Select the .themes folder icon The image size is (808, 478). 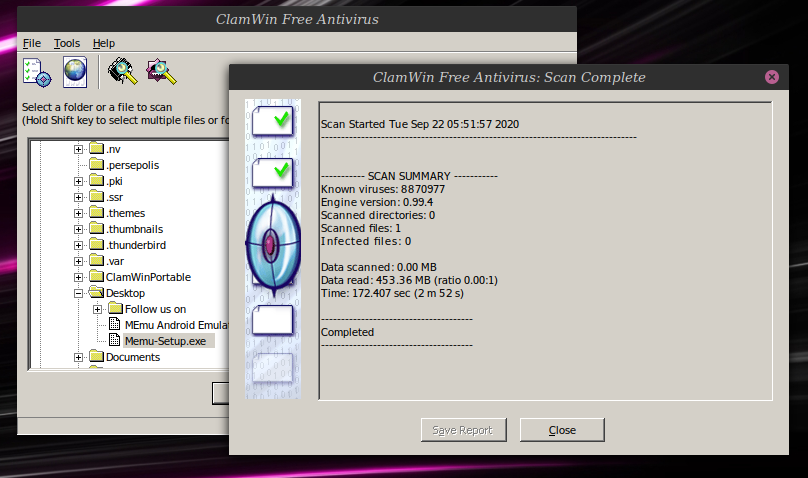coord(96,212)
